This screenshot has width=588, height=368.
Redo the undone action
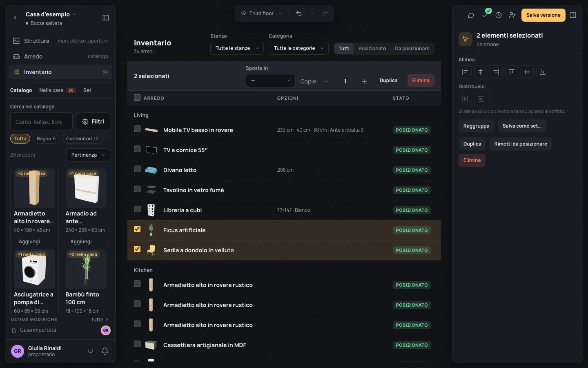[x=325, y=13]
